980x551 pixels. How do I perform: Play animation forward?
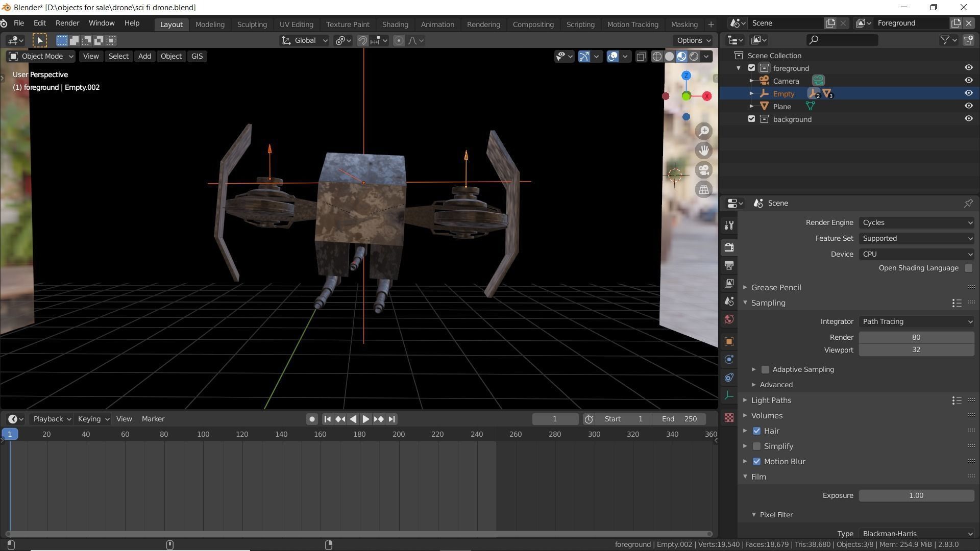(x=365, y=419)
